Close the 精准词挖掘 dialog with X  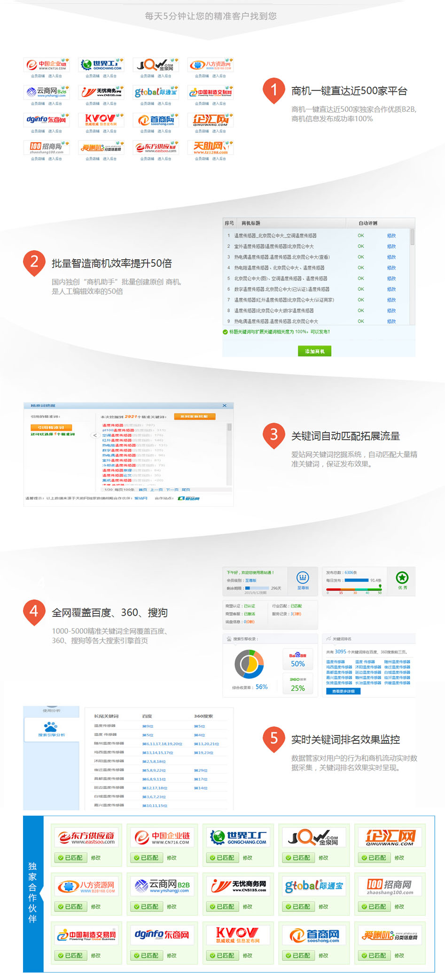225,406
